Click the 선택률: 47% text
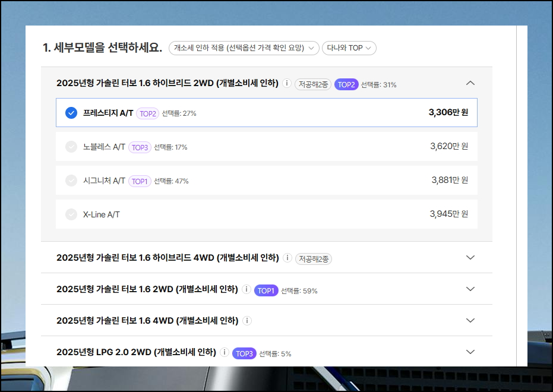Viewport: 553px width, 392px height. click(172, 181)
